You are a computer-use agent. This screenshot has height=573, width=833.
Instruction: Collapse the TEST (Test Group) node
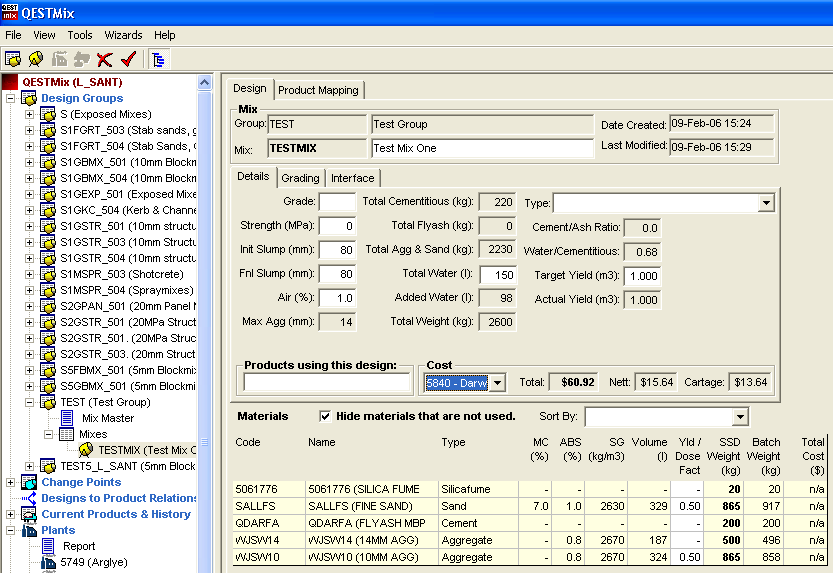point(29,402)
